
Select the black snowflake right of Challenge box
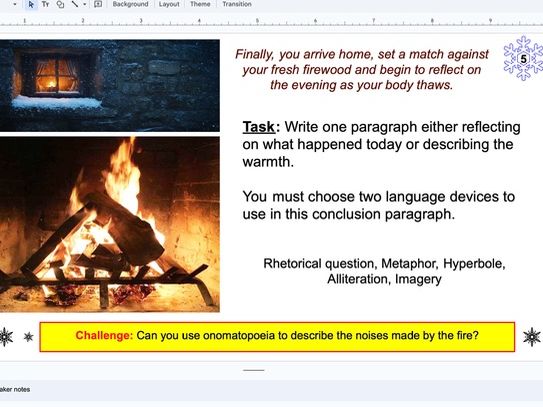(x=532, y=337)
